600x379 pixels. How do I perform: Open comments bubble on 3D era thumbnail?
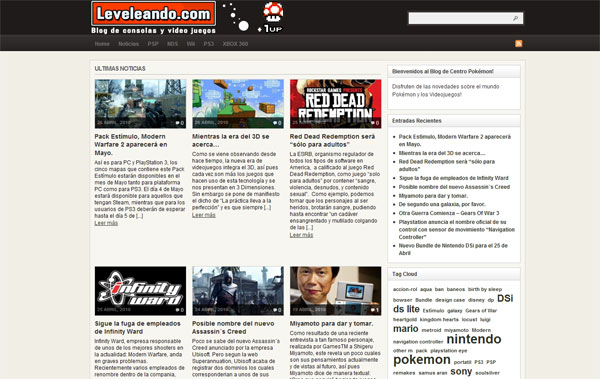pos(277,123)
